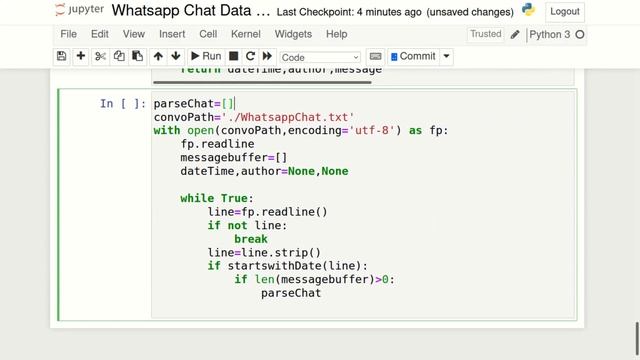Click the 'if not line:' line
The width and height of the screenshot is (640, 360).
coord(247,225)
